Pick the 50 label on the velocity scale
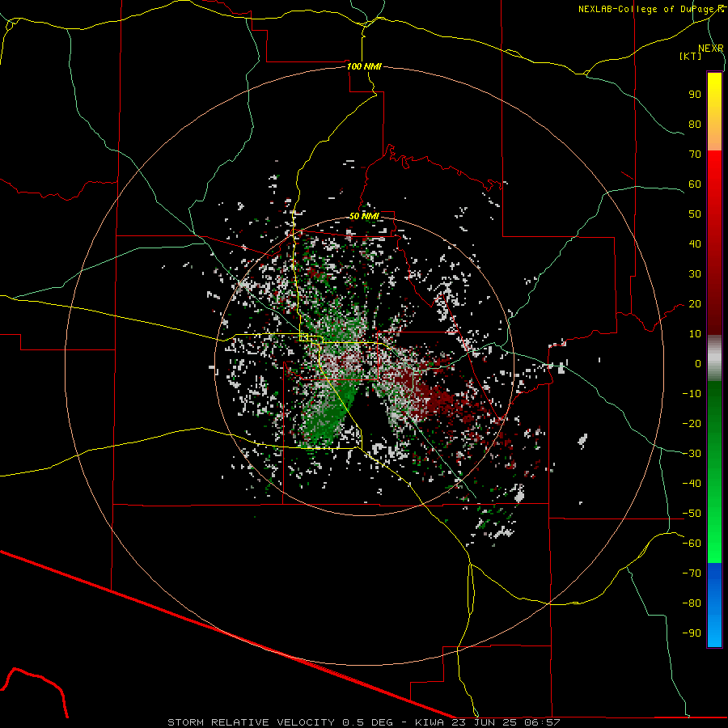Viewport: 728px width, 728px height. pos(695,214)
